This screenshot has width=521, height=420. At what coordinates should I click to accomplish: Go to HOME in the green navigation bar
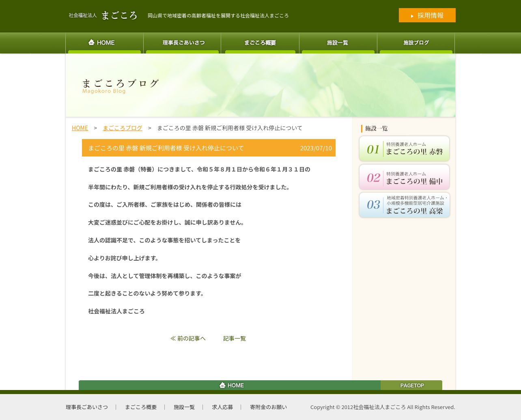pos(104,43)
